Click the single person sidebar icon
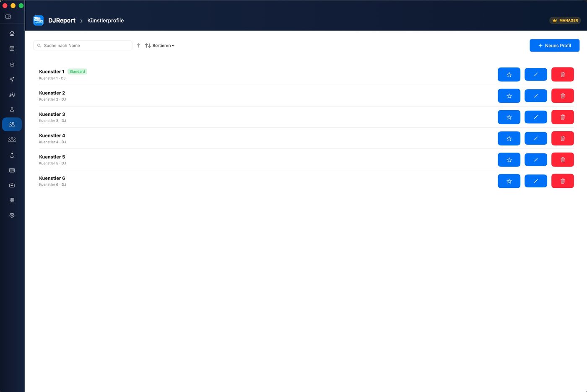Viewport: 587px width, 392px height. tap(12, 109)
